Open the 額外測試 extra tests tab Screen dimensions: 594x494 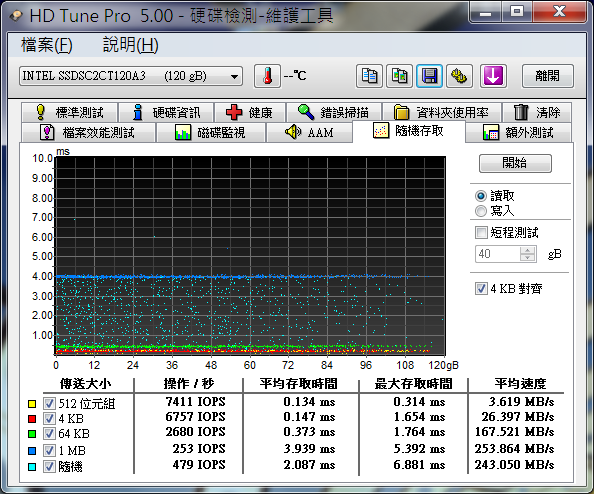click(x=518, y=132)
